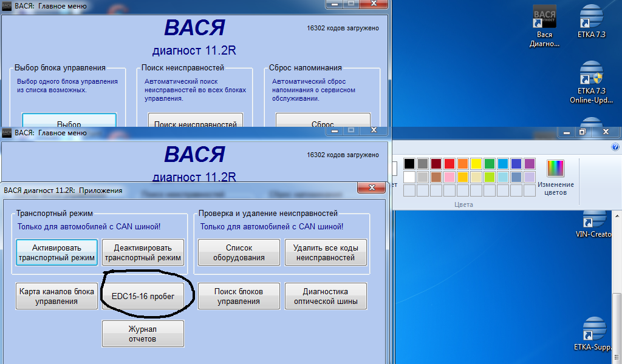622x364 pixels.
Task: Click the EDC15-16 пробег button
Action: 143,296
